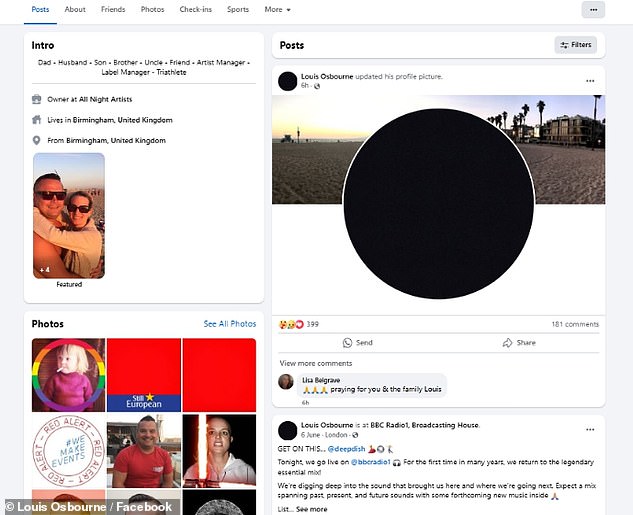Open the rainbow-framed toddler photo
This screenshot has width=633, height=515.
(x=68, y=375)
